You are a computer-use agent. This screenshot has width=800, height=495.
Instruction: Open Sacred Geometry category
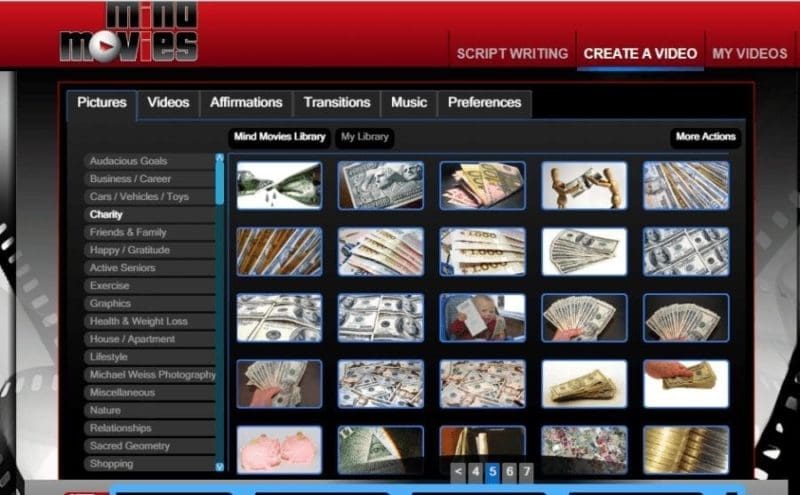(x=149, y=446)
